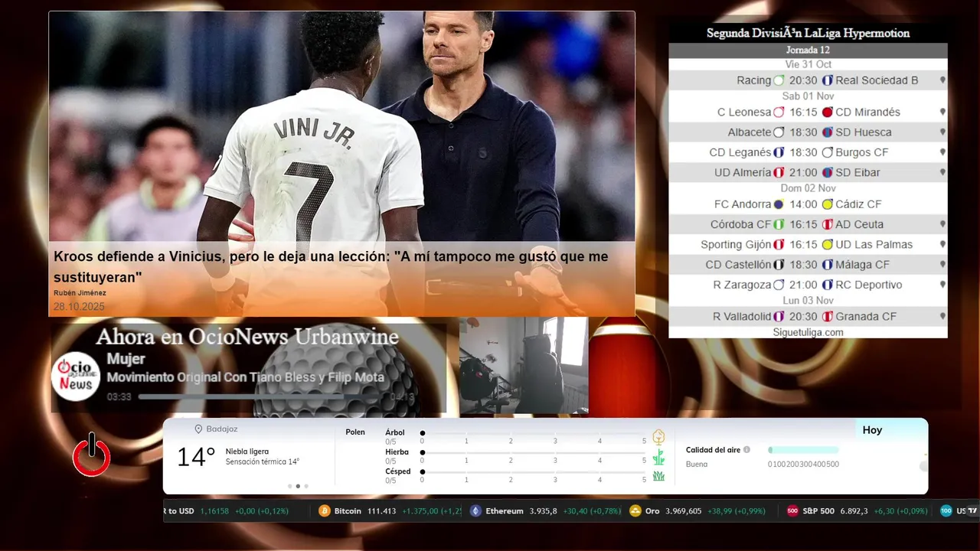Click the Sensación térmica 14° text

263,462
